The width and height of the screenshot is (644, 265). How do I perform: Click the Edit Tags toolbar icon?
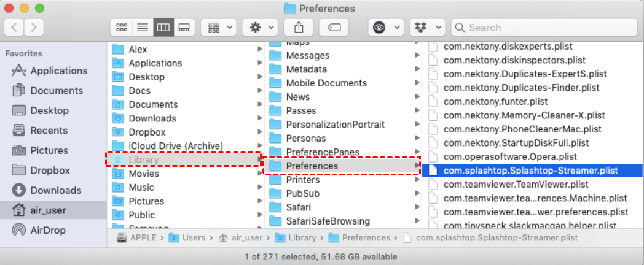click(334, 28)
